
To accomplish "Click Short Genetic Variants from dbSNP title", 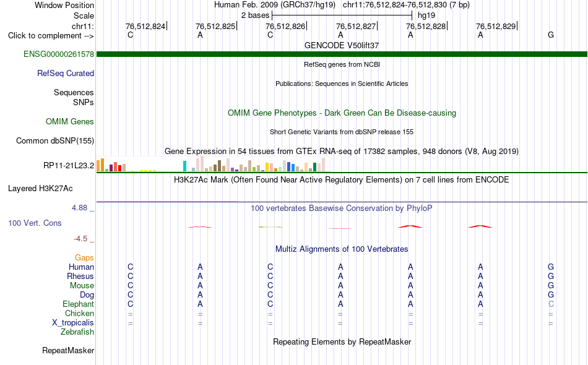I will point(342,132).
